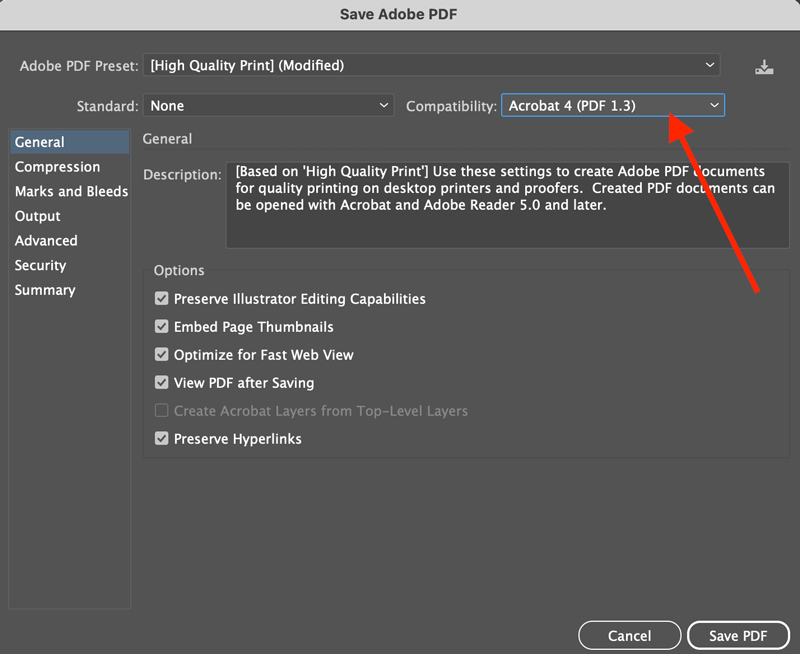Disable Optimize for Fast Web View

(162, 355)
